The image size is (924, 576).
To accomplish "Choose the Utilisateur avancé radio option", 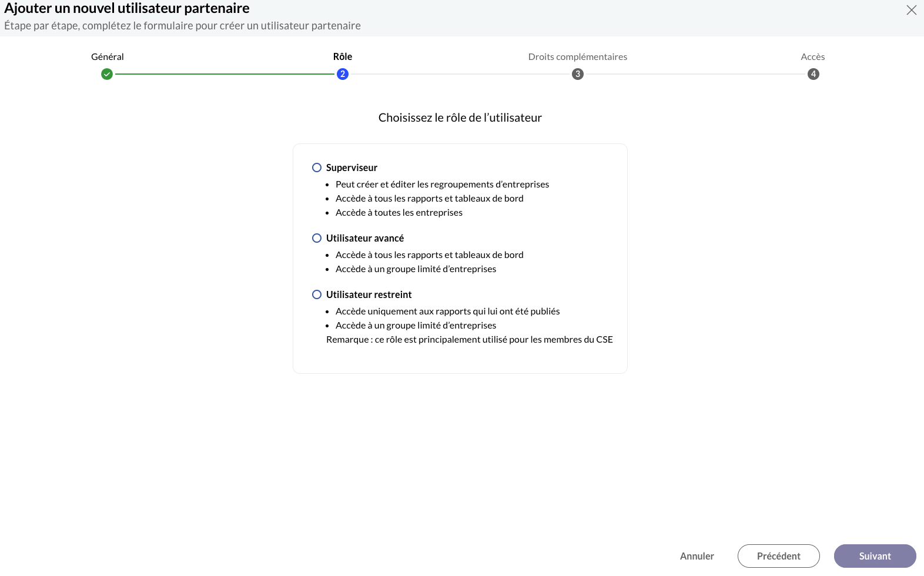I will pos(317,238).
